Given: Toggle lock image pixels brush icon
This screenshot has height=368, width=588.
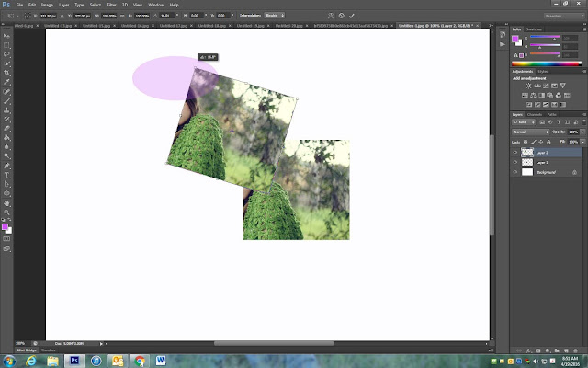Looking at the screenshot, I should tap(533, 142).
